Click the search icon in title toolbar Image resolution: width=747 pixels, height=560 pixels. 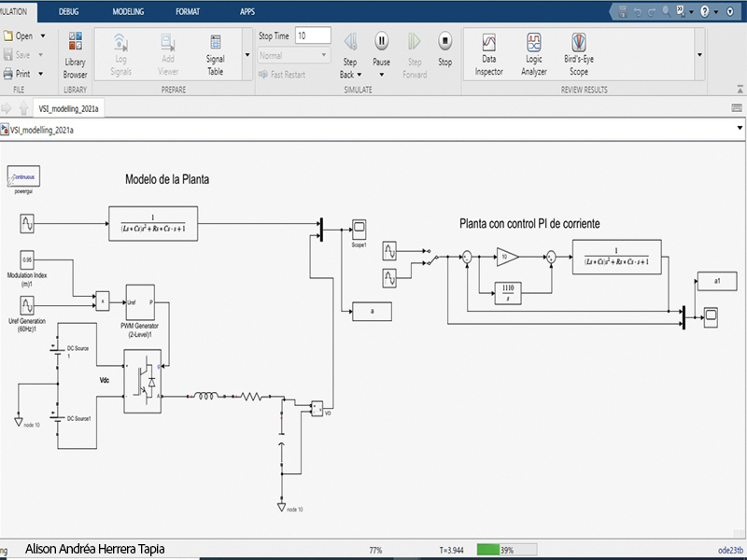[667, 11]
